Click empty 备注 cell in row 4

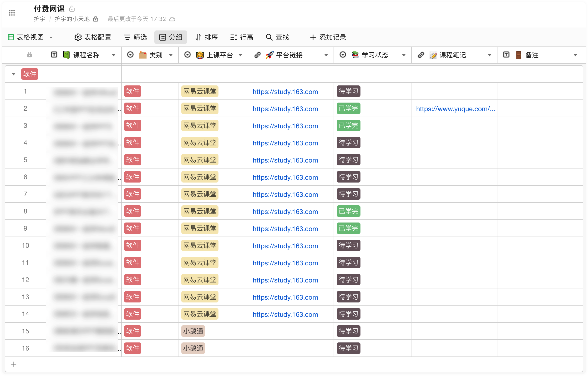pyautogui.click(x=540, y=143)
